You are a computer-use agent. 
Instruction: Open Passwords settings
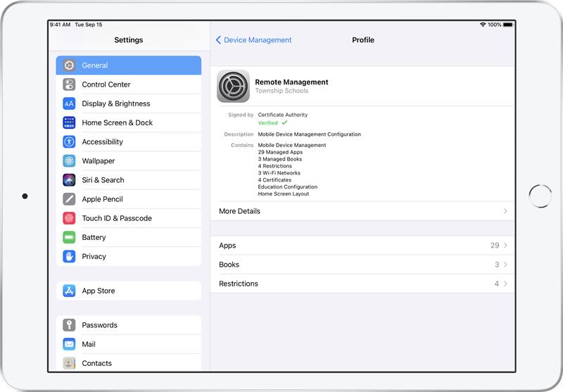pos(129,325)
